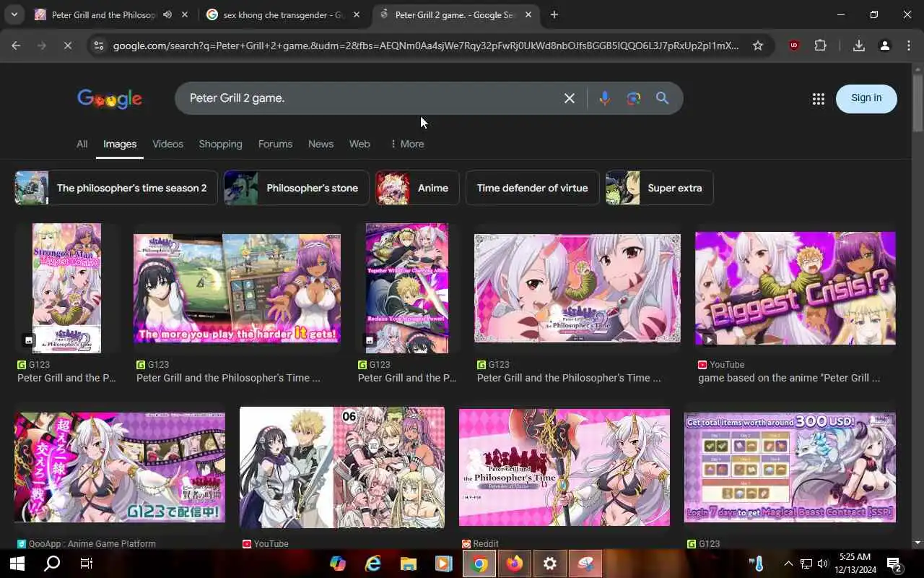
Task: Select the Images tab
Action: tap(120, 144)
